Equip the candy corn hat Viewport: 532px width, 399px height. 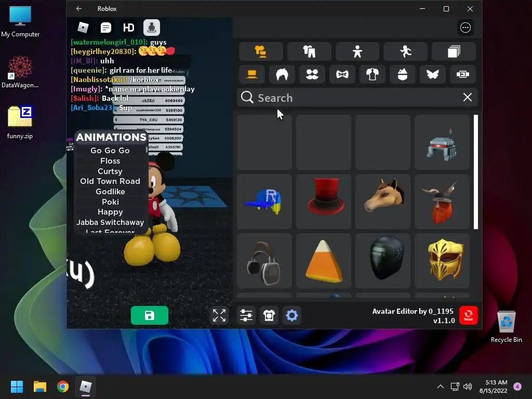click(x=324, y=261)
